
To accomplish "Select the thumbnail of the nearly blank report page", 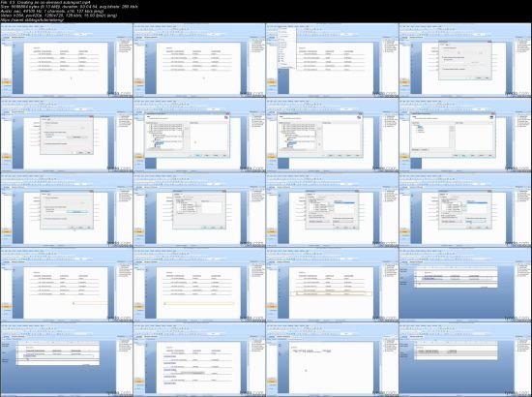I will (332, 359).
